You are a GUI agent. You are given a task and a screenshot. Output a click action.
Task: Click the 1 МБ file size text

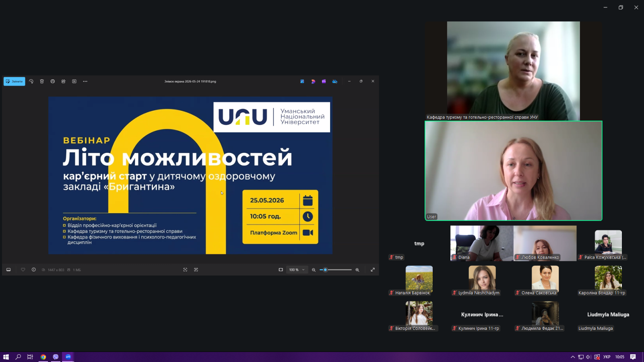click(x=77, y=270)
